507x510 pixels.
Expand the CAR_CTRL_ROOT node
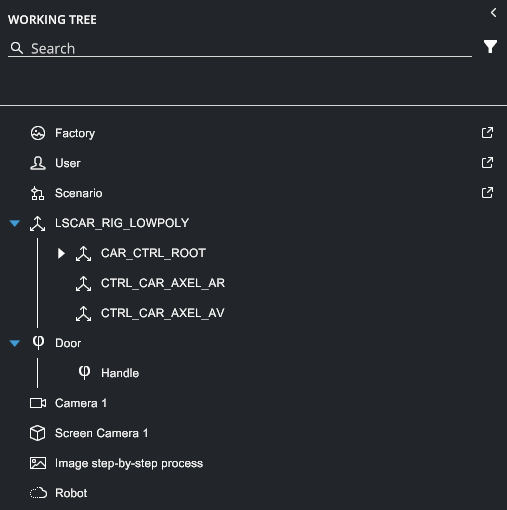(61, 253)
